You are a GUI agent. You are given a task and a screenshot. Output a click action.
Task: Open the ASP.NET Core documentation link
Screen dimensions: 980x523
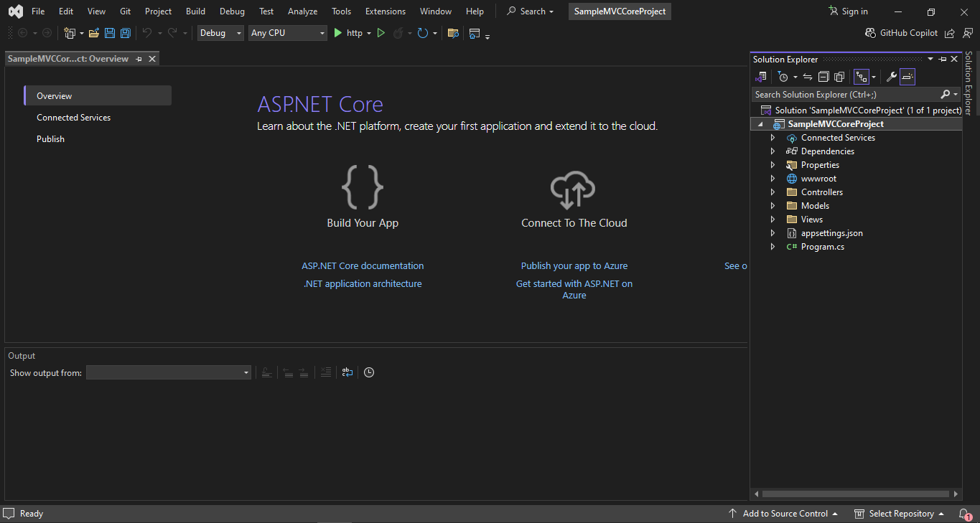363,265
